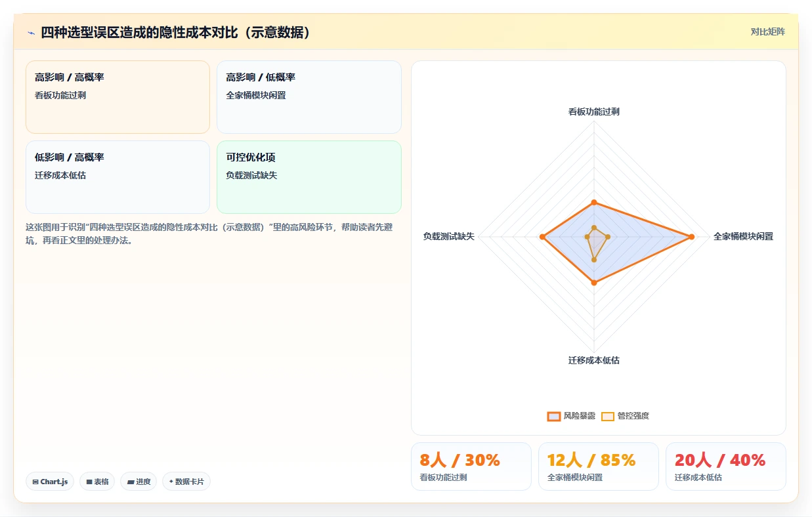Viewport: 812px width, 517px height.
Task: Click the 迁移成本低估 radar axis label
Action: pos(594,360)
